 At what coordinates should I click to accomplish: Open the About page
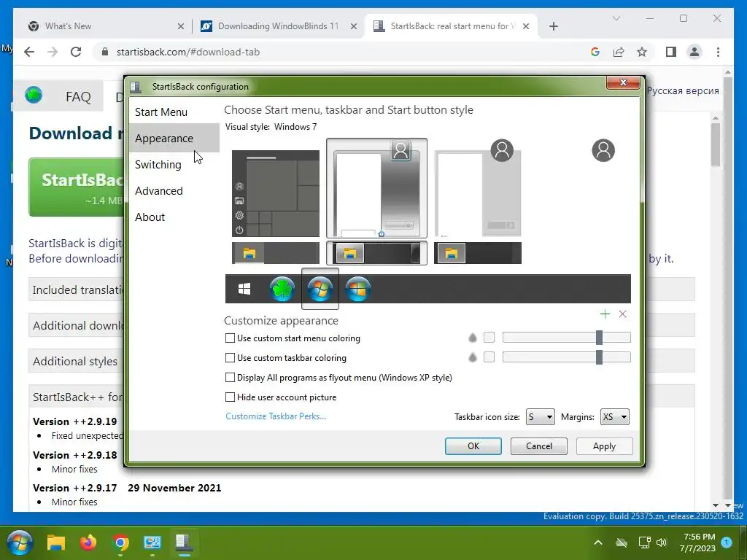(x=174, y=217)
